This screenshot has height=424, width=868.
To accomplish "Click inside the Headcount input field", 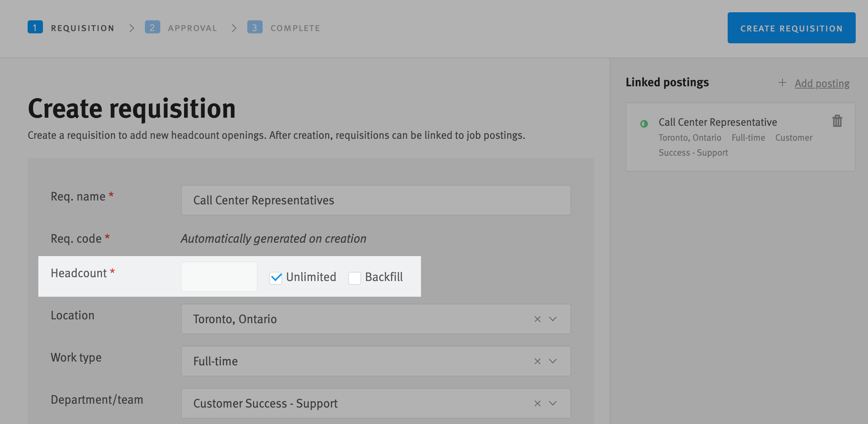I will pyautogui.click(x=219, y=276).
